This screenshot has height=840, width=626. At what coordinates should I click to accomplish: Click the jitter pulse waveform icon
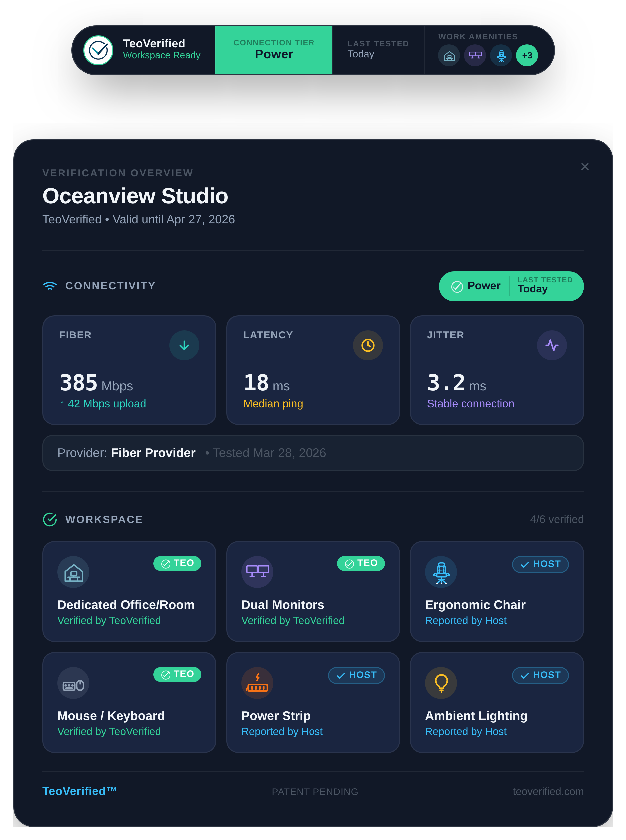(x=552, y=345)
